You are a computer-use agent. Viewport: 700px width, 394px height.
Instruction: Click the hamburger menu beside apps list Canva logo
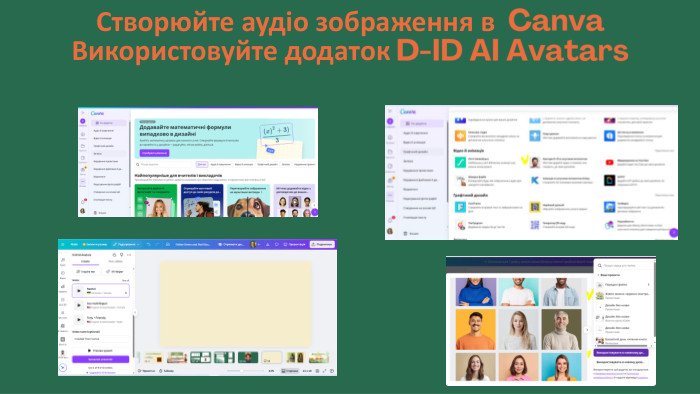pyautogui.click(x=390, y=112)
